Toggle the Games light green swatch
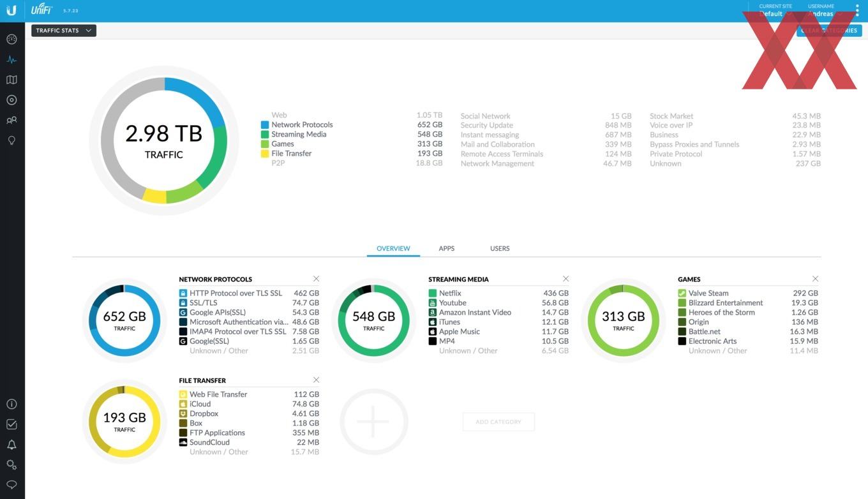The width and height of the screenshot is (868, 499). click(265, 144)
